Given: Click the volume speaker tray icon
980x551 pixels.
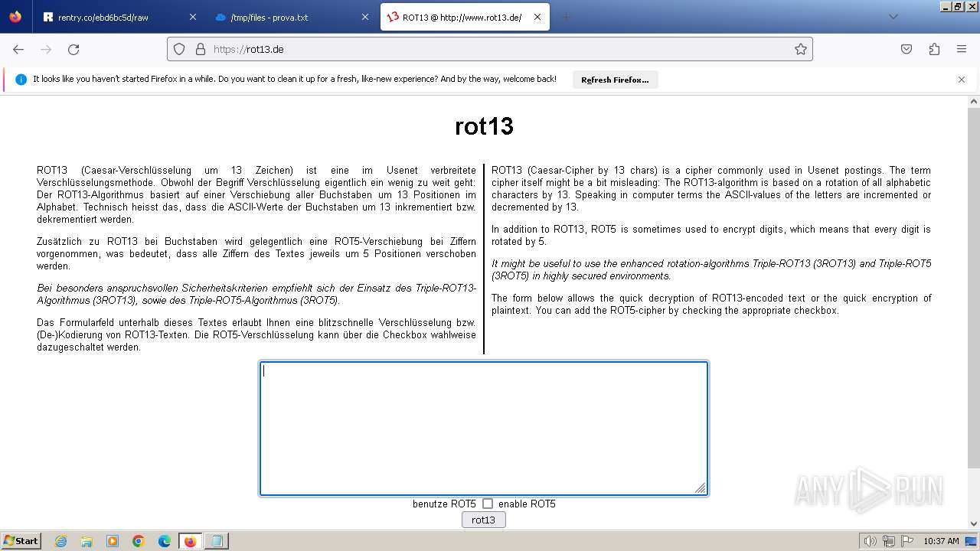Looking at the screenshot, I should coord(871,541).
